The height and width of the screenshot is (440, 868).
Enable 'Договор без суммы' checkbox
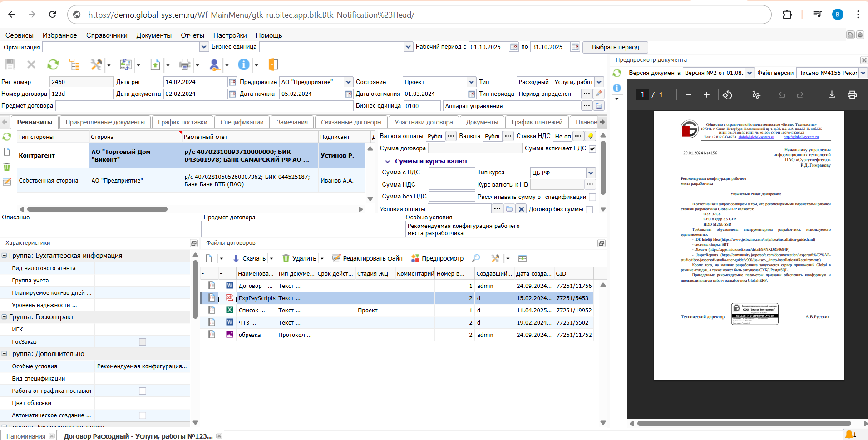coord(589,209)
